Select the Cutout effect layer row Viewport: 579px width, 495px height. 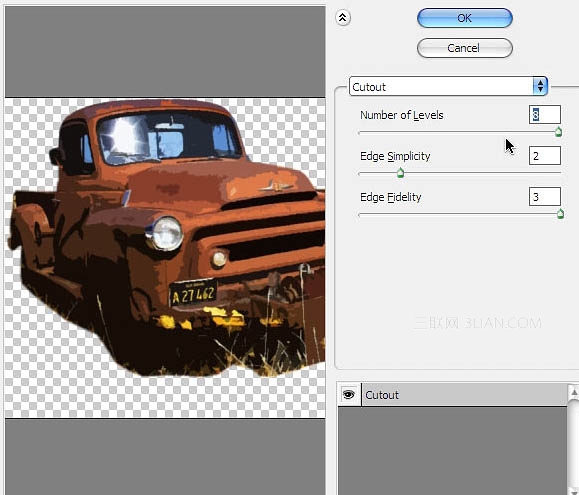pyautogui.click(x=453, y=395)
